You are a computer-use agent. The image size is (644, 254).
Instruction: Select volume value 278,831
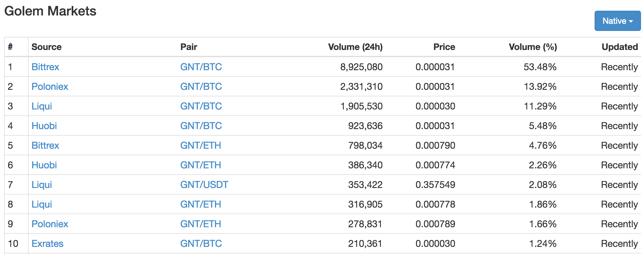point(365,224)
